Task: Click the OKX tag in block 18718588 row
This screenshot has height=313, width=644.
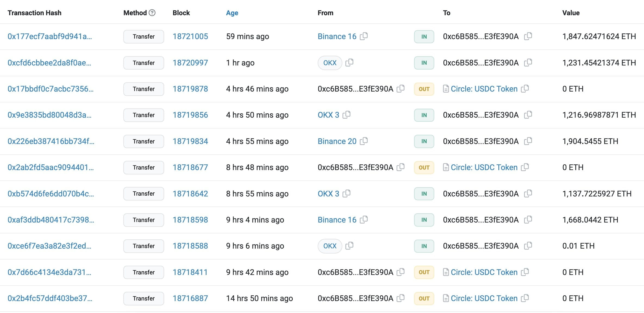Action: click(330, 246)
